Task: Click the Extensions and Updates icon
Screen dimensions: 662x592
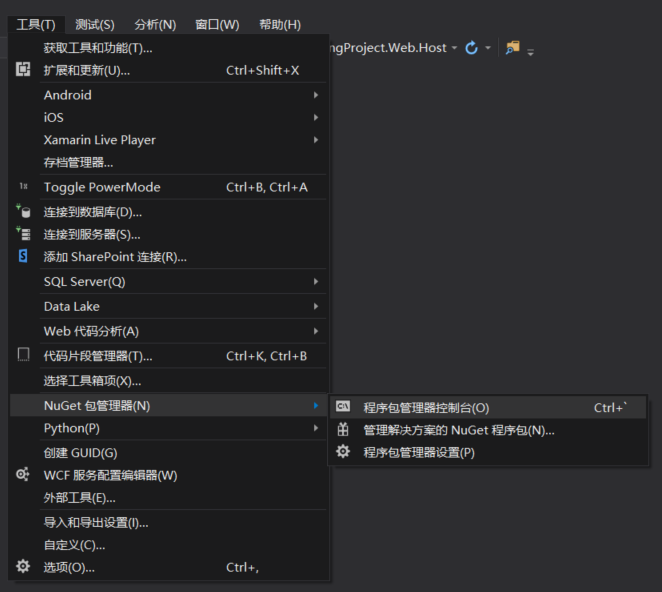Action: click(23, 69)
